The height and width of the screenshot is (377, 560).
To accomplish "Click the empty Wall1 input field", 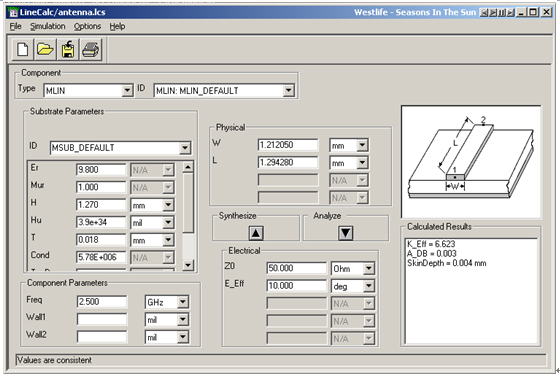I will [x=102, y=319].
